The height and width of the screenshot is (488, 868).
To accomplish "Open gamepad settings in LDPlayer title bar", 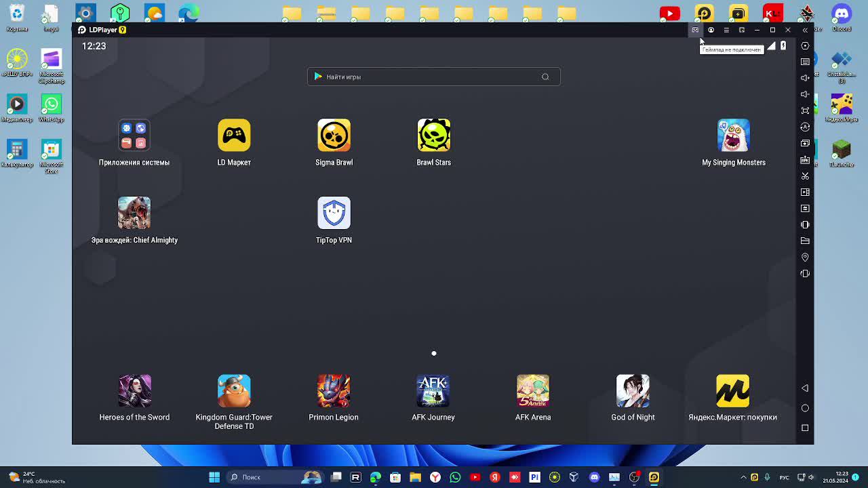I will (x=695, y=30).
